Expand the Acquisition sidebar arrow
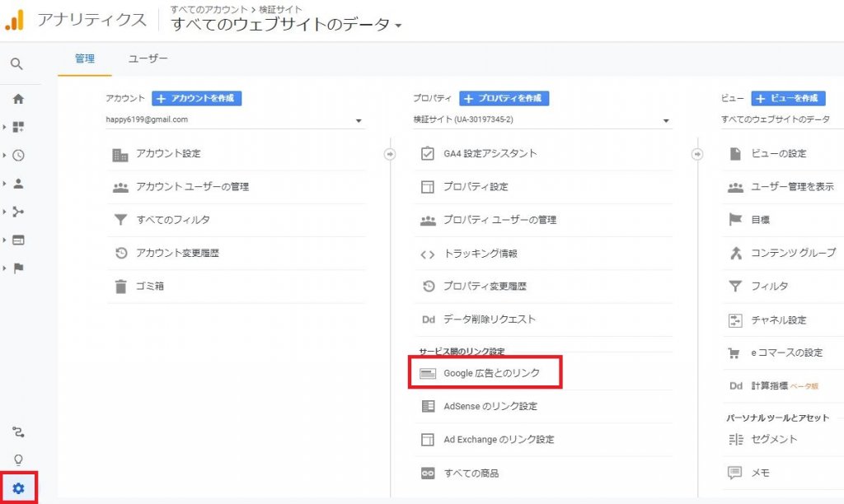The height and width of the screenshot is (504, 844). 4,212
